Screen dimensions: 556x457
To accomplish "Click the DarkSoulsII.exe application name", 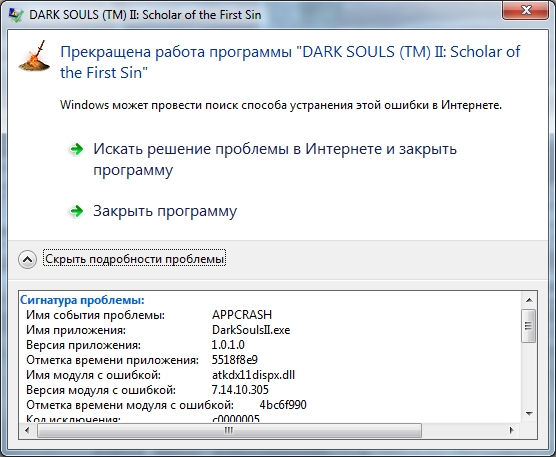I will [x=251, y=330].
